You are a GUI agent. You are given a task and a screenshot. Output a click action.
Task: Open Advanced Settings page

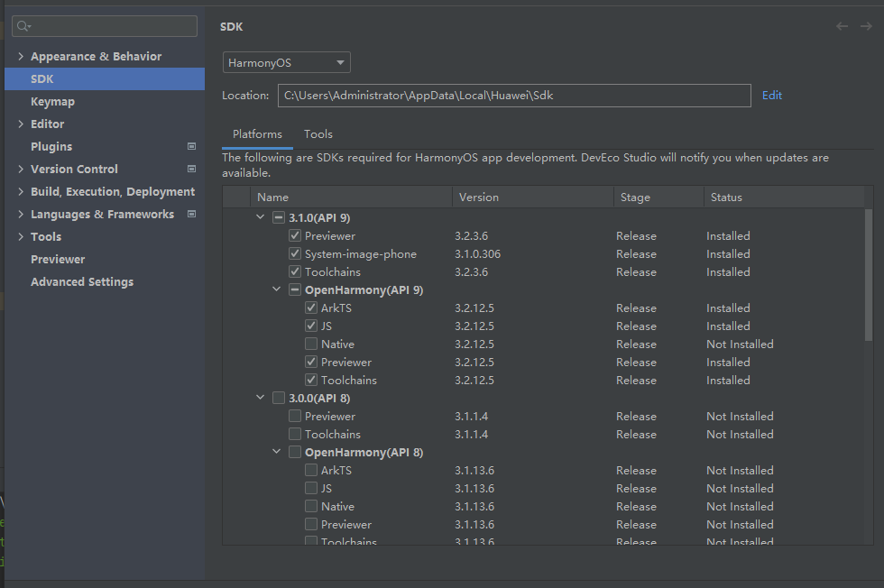point(82,282)
